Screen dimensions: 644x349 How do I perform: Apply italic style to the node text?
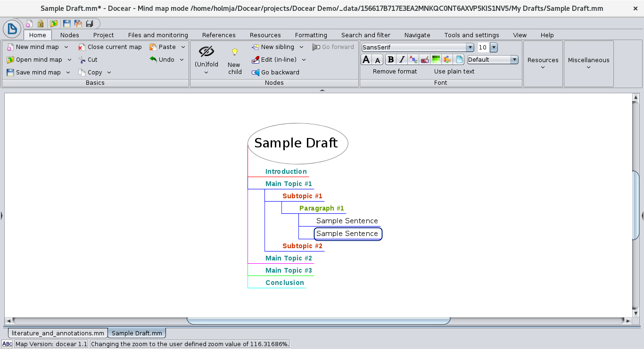click(x=402, y=59)
